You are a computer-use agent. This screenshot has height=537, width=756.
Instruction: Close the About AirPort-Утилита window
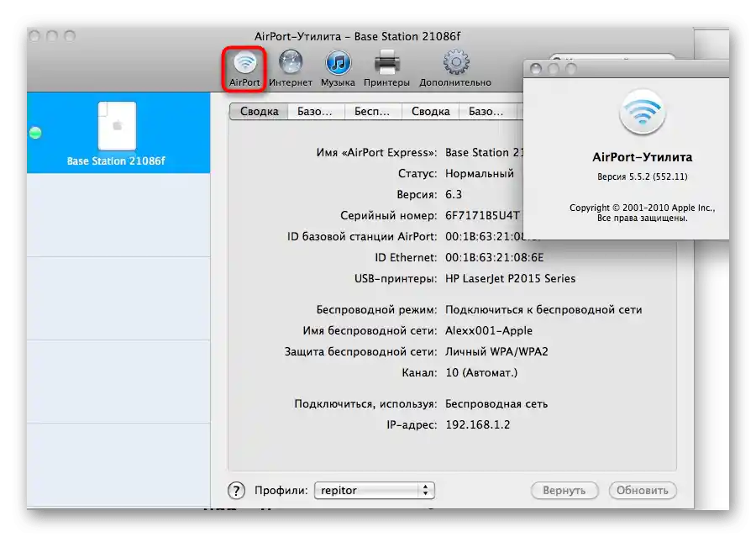(536, 69)
